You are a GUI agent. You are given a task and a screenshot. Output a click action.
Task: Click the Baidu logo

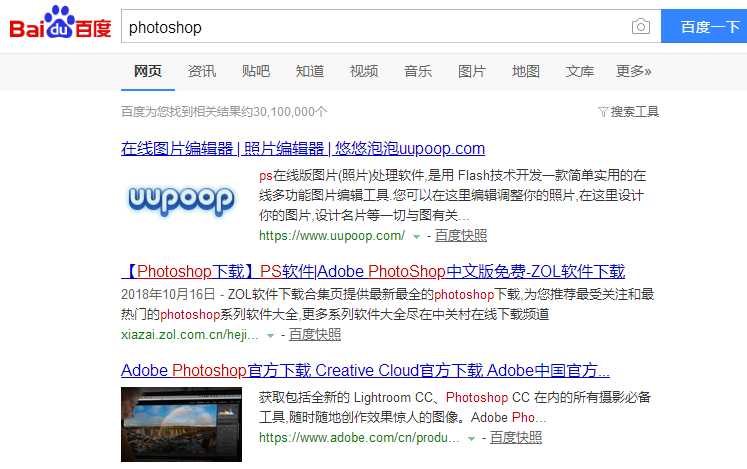click(60, 26)
